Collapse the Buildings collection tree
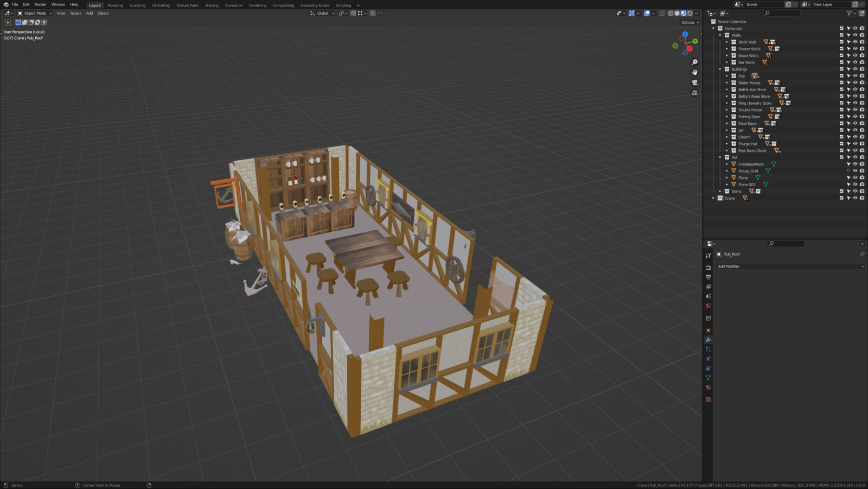This screenshot has width=868, height=489. pos(720,69)
